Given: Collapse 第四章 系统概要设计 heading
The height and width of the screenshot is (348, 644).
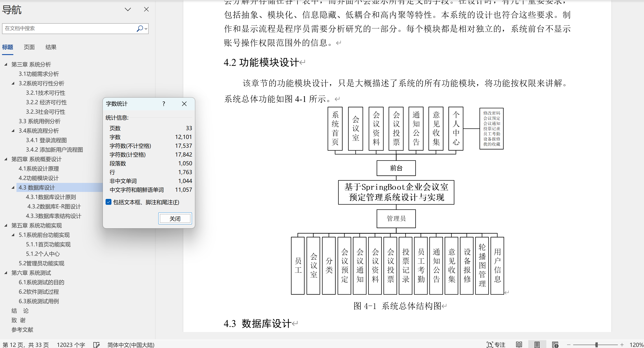Looking at the screenshot, I should (x=6, y=159).
